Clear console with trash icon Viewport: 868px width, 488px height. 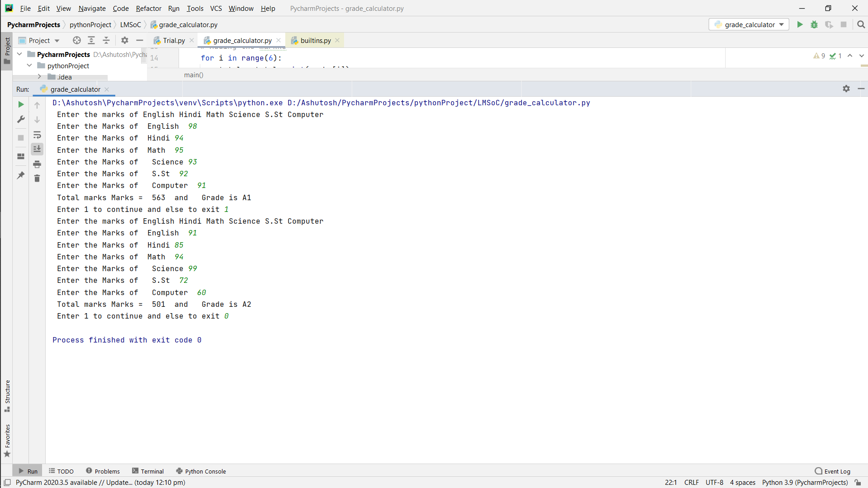tap(37, 178)
